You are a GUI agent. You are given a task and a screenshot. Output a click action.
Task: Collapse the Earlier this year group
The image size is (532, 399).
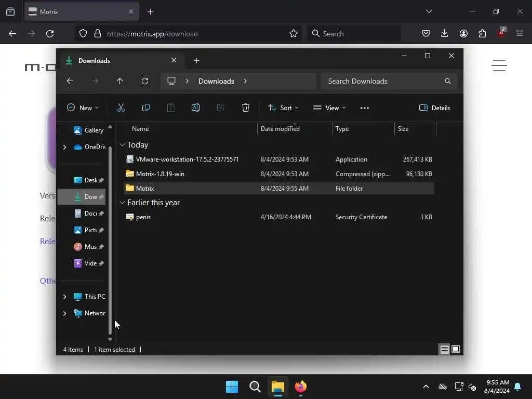point(122,203)
